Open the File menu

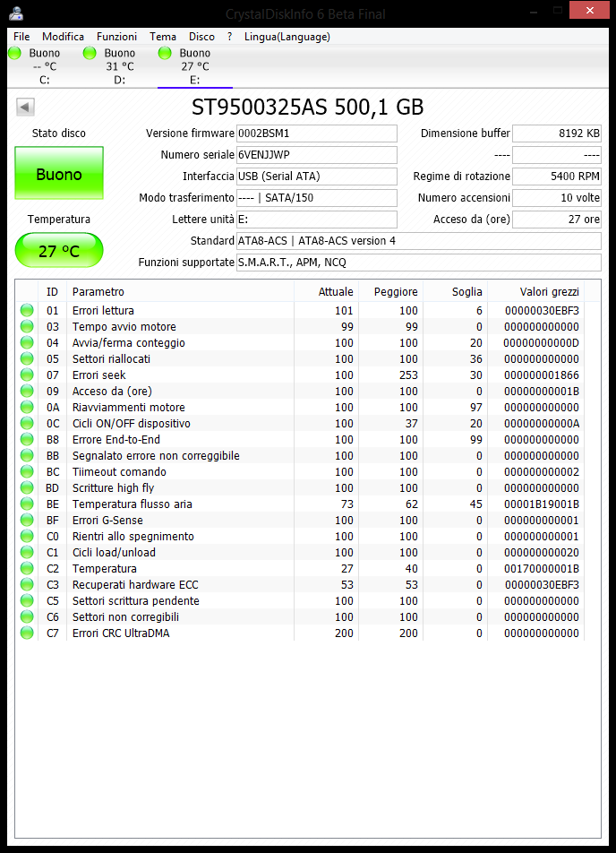tap(21, 37)
